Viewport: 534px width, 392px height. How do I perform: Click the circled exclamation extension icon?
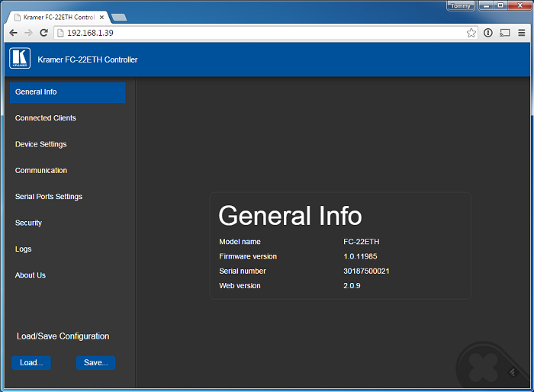[x=488, y=33]
